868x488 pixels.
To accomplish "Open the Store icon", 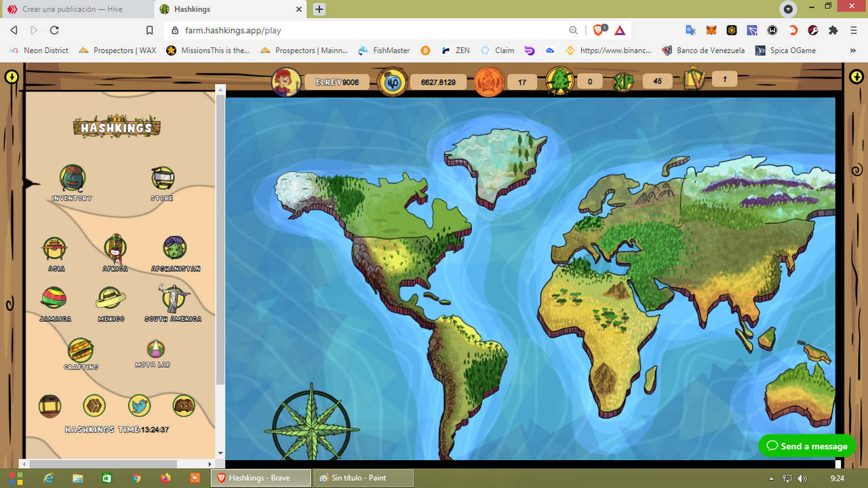I will (x=163, y=179).
